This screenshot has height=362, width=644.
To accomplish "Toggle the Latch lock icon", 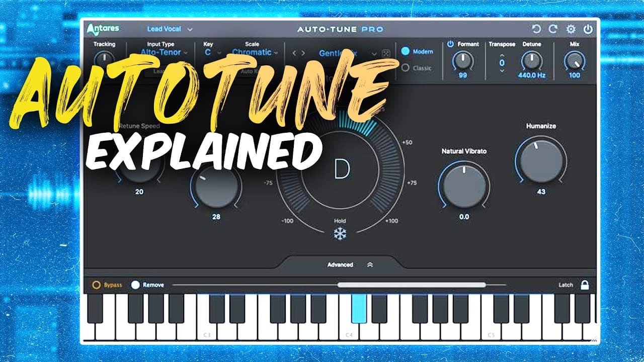I will click(584, 285).
